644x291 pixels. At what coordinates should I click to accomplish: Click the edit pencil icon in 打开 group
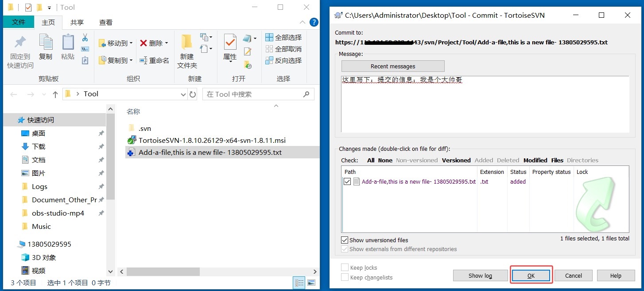(248, 51)
